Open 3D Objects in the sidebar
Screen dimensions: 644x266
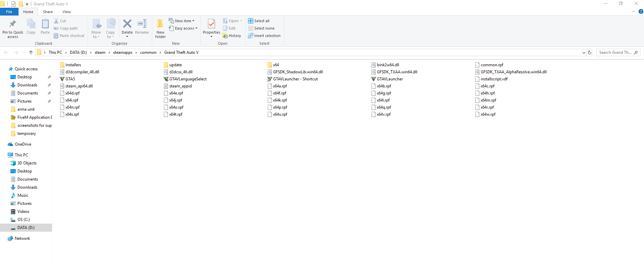click(x=24, y=163)
